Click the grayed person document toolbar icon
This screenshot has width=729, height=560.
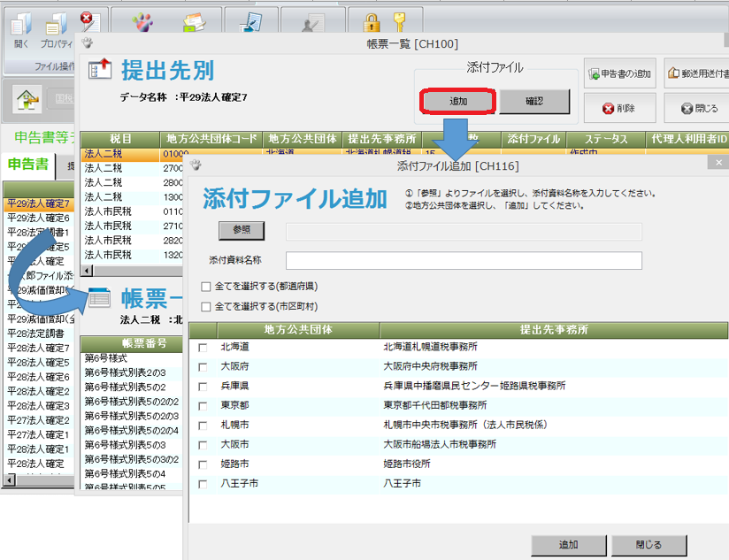312,22
